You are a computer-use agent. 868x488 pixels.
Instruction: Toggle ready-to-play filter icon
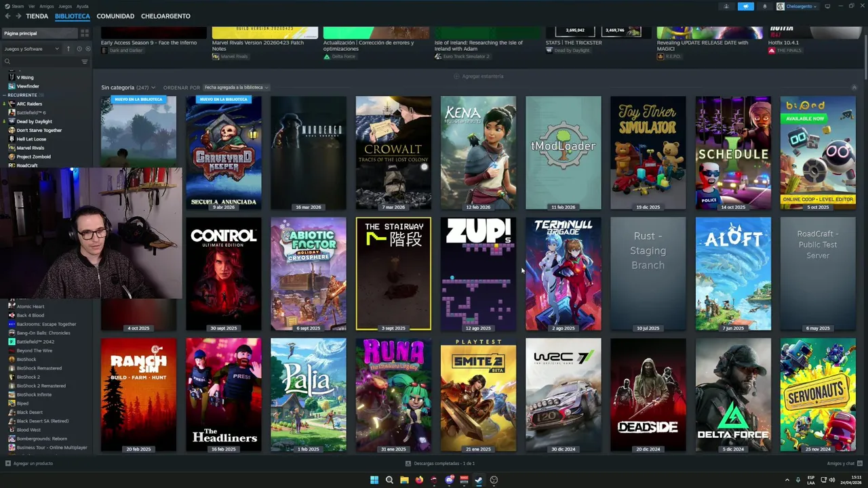click(87, 49)
